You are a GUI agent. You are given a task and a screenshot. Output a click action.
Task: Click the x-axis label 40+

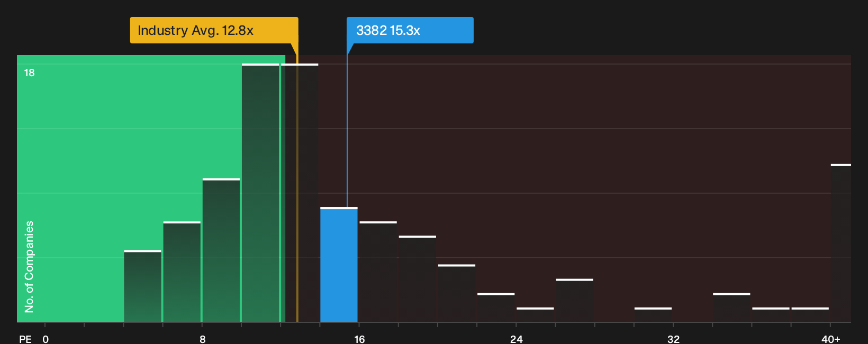point(831,339)
